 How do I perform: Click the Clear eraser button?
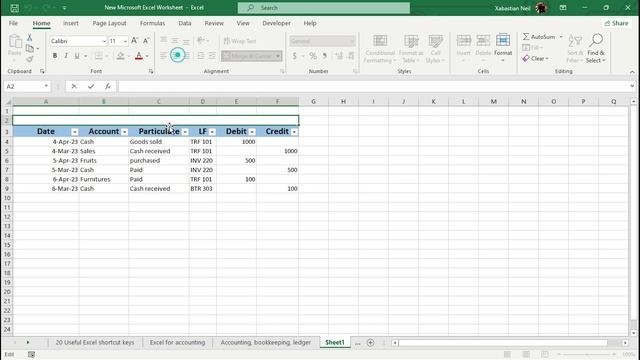point(535,59)
